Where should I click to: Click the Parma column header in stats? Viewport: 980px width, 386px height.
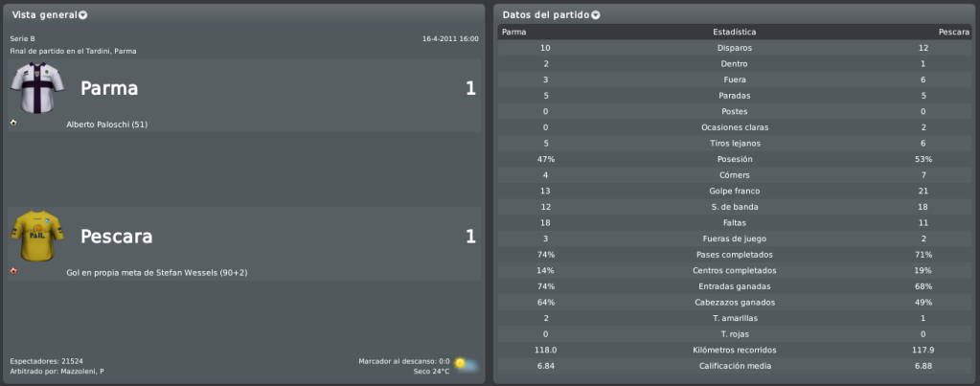pos(513,32)
